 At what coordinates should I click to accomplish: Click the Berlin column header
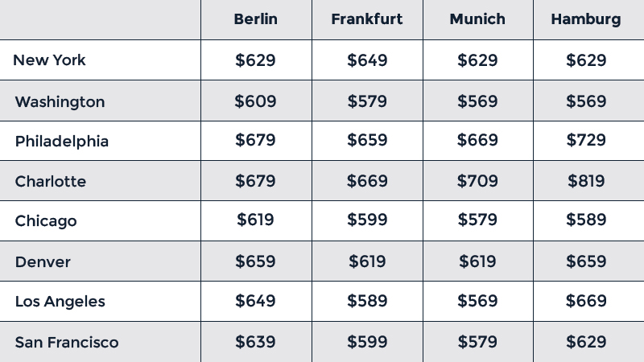255,19
